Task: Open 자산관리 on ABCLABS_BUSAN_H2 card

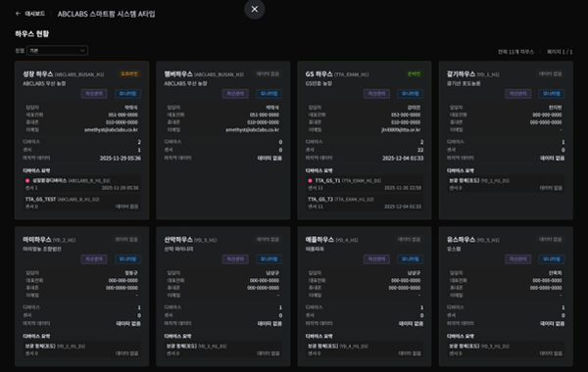Action: (x=235, y=94)
